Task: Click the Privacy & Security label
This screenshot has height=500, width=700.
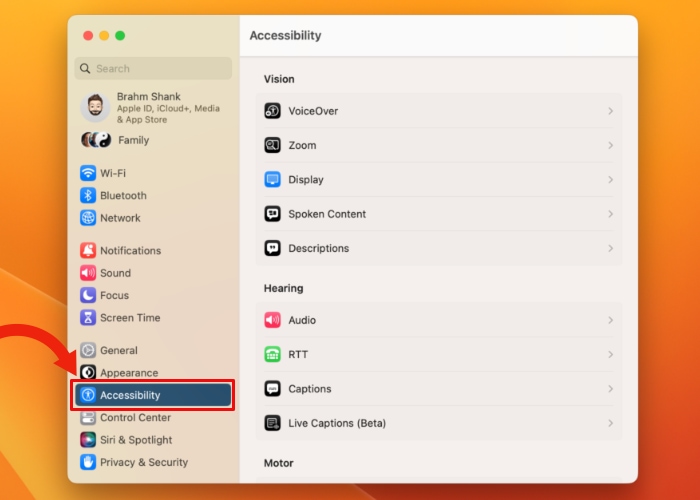Action: pos(144,462)
